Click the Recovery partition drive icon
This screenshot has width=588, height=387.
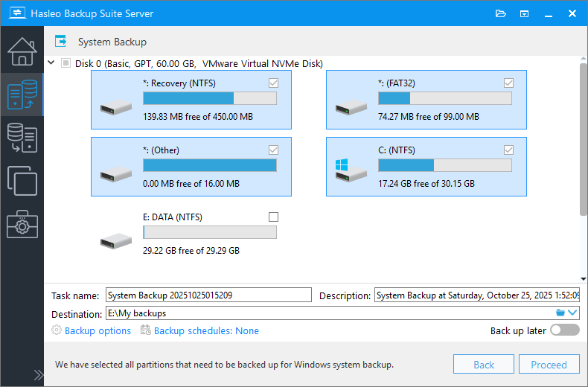point(116,107)
